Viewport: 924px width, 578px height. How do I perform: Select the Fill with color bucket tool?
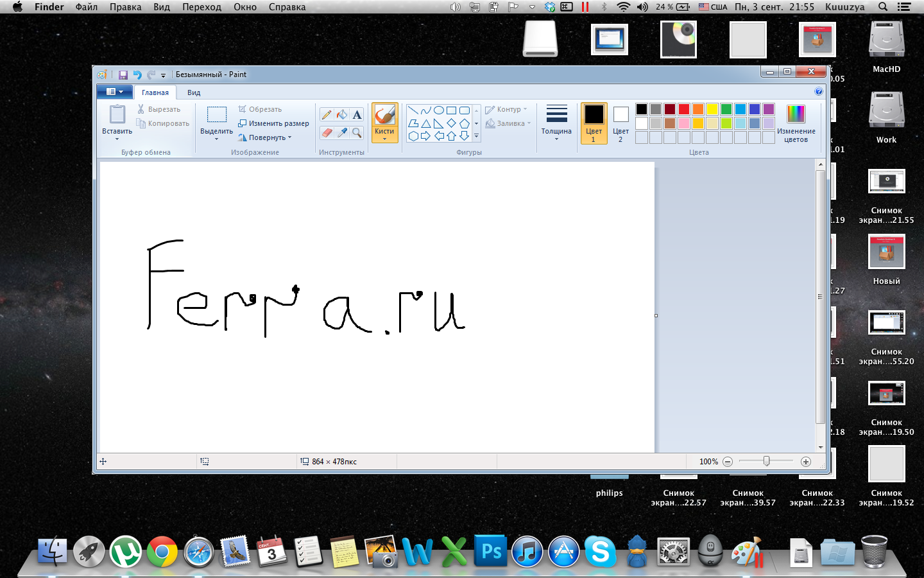click(342, 115)
